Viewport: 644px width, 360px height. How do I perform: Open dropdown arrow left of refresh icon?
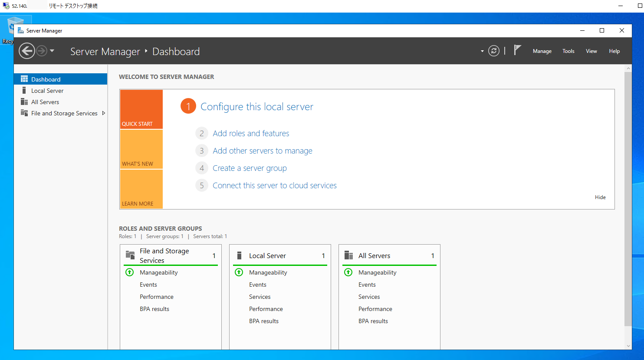[x=482, y=51]
